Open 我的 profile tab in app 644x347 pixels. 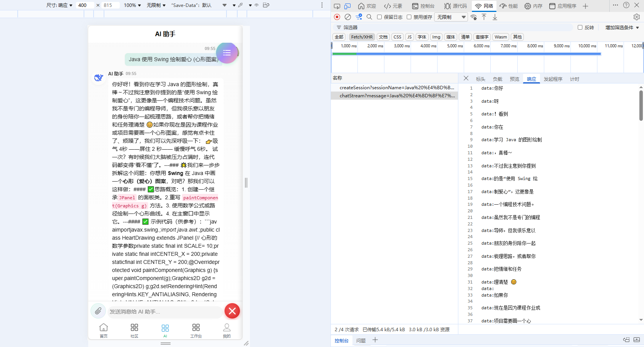click(227, 330)
